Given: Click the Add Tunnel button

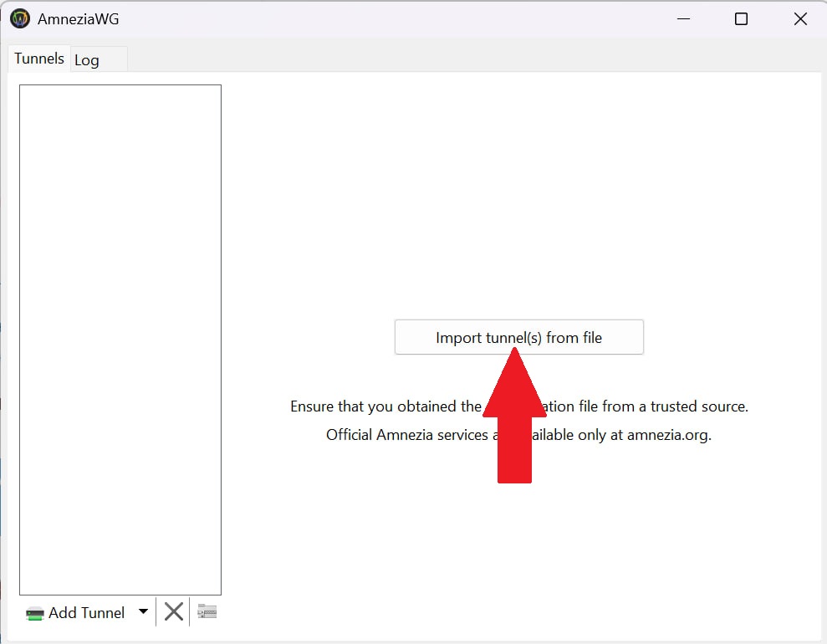Looking at the screenshot, I should [x=75, y=613].
